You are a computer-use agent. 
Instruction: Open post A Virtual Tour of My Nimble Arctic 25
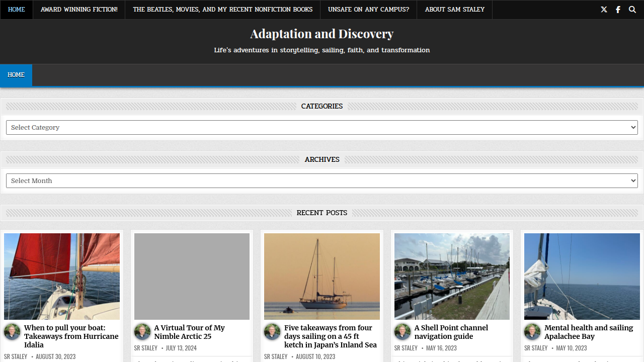tap(190, 332)
